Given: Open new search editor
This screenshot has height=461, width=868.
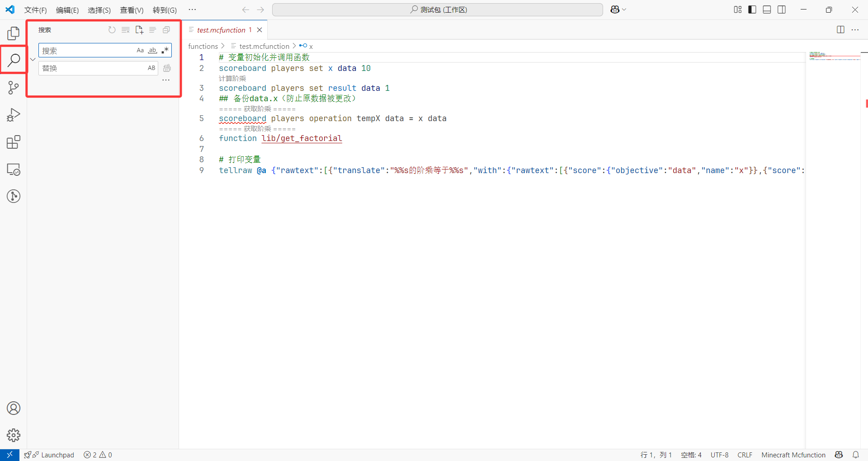Looking at the screenshot, I should pos(139,30).
